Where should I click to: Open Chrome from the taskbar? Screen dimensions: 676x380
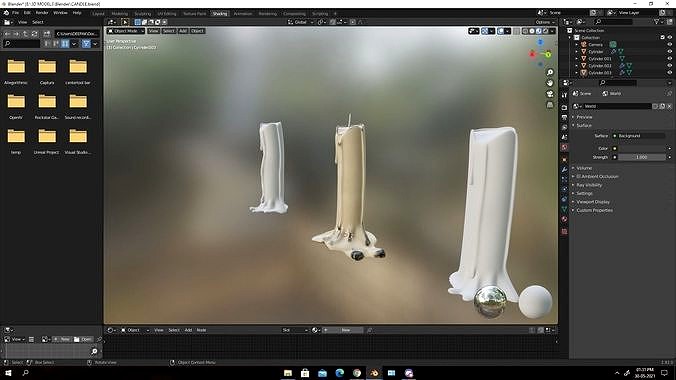click(357, 373)
